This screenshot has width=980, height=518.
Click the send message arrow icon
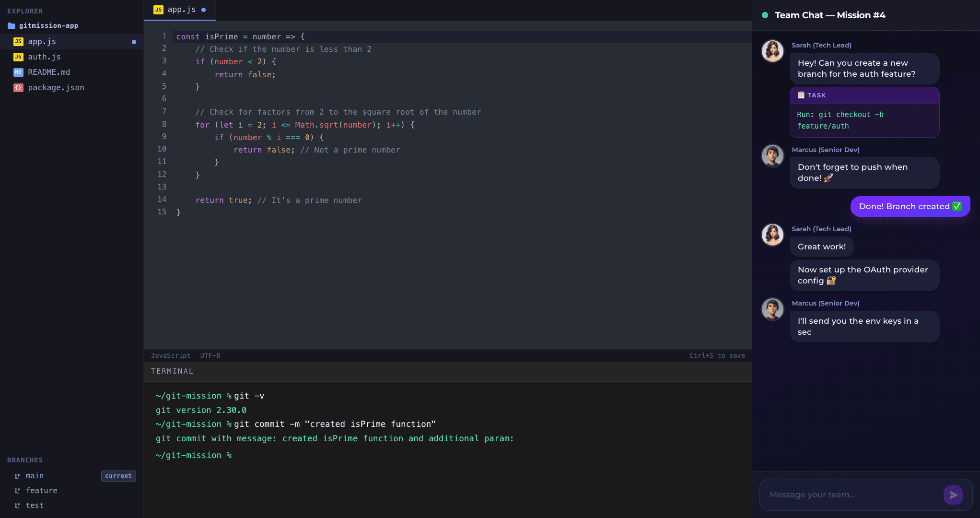[953, 494]
